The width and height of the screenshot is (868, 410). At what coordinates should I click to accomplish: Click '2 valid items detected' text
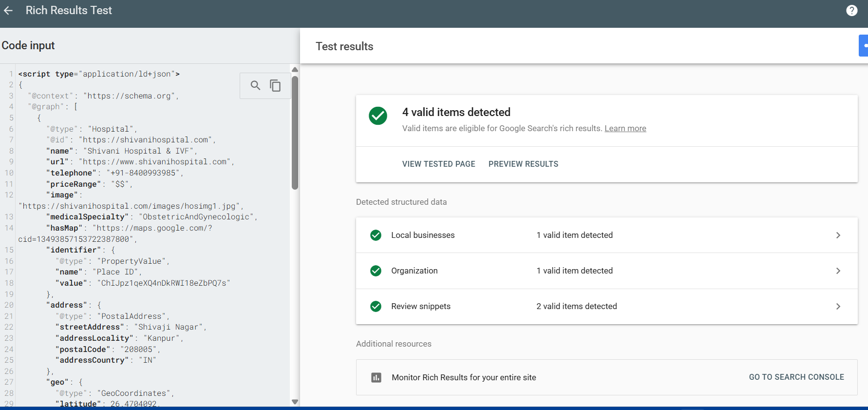(x=577, y=306)
